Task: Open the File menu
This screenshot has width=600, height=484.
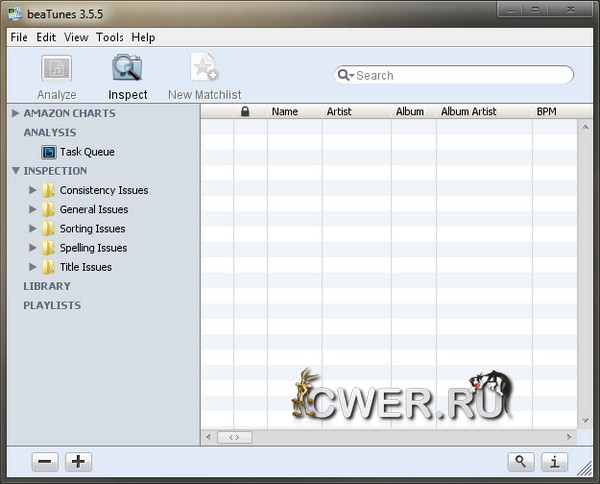Action: click(x=18, y=37)
